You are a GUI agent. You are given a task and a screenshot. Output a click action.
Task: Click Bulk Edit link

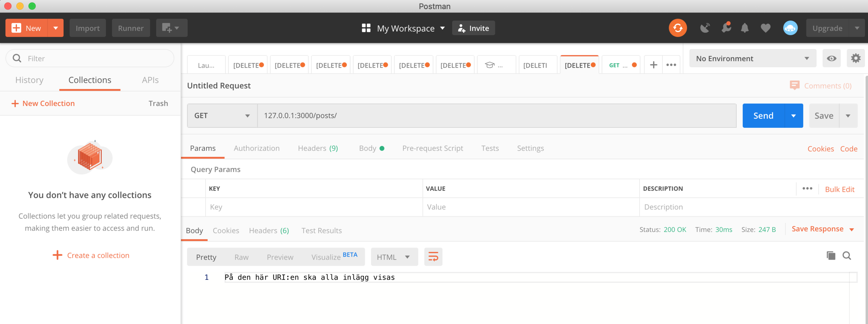click(840, 190)
